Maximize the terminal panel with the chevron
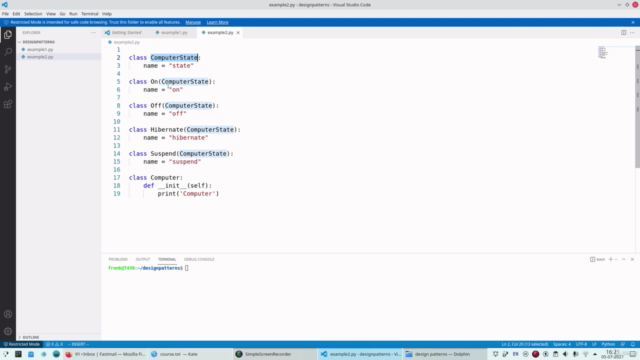This screenshot has width=640, height=360. [624, 259]
